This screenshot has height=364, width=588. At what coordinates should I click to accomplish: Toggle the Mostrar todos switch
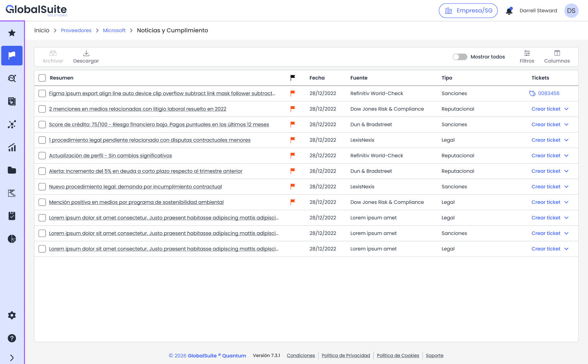coord(460,57)
